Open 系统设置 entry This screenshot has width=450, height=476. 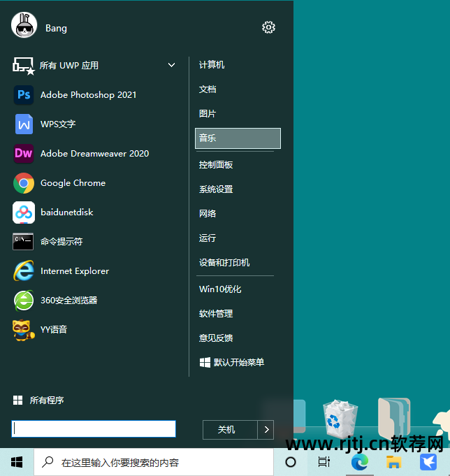coord(216,189)
